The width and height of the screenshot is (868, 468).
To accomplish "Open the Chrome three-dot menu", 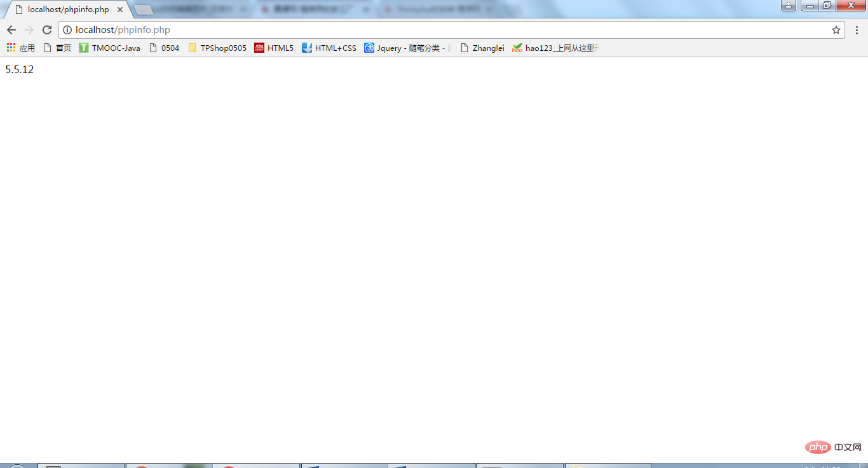I will (x=857, y=30).
